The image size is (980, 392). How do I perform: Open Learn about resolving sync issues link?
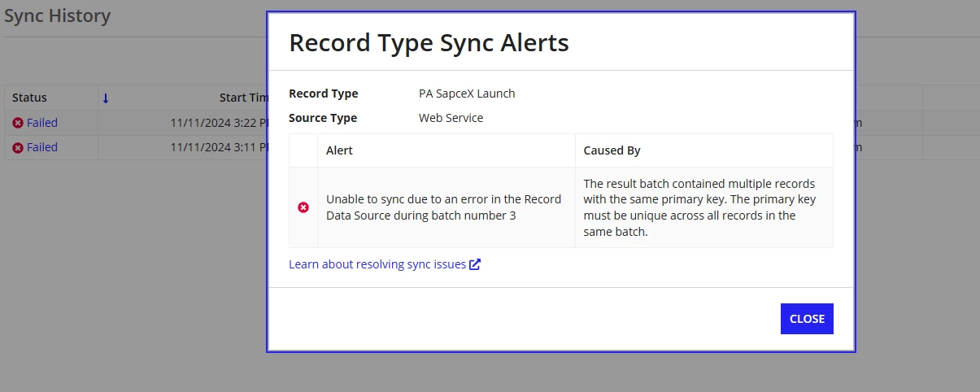point(377,264)
